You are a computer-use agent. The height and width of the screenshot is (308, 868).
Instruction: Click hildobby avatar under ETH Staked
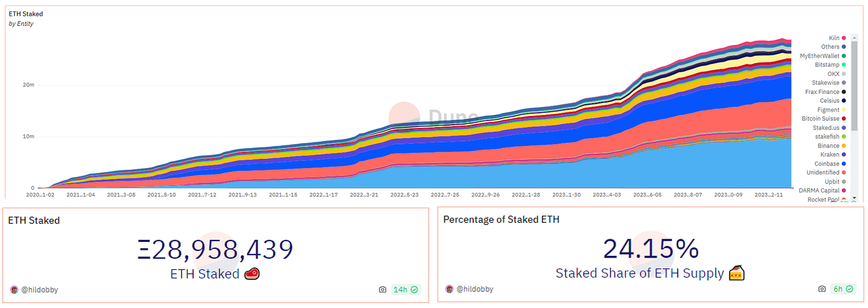click(x=14, y=290)
